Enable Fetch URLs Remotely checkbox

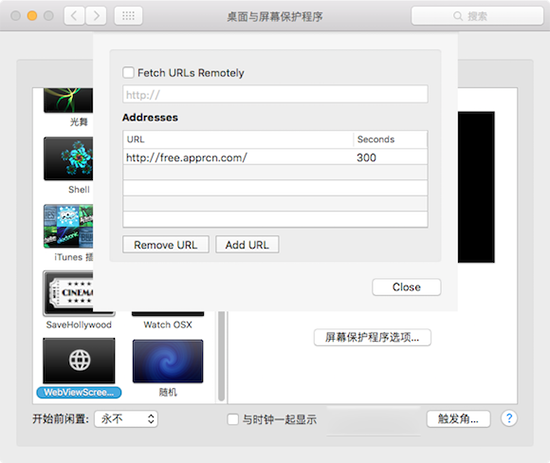coord(128,73)
